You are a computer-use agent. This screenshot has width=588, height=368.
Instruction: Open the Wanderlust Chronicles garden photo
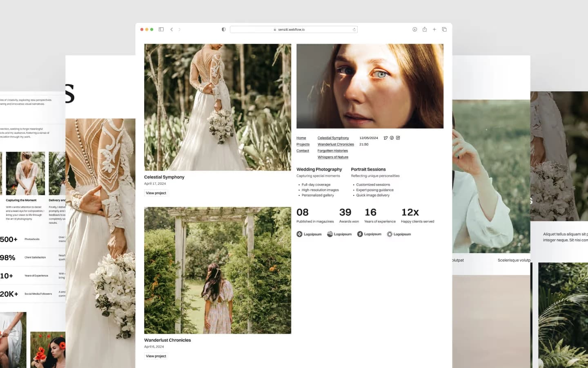click(218, 270)
